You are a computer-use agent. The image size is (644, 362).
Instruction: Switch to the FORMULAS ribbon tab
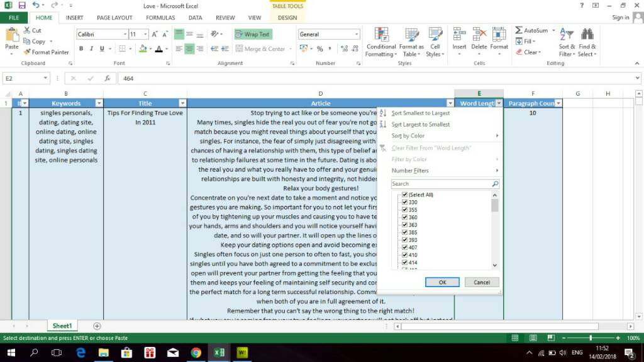[x=160, y=18]
